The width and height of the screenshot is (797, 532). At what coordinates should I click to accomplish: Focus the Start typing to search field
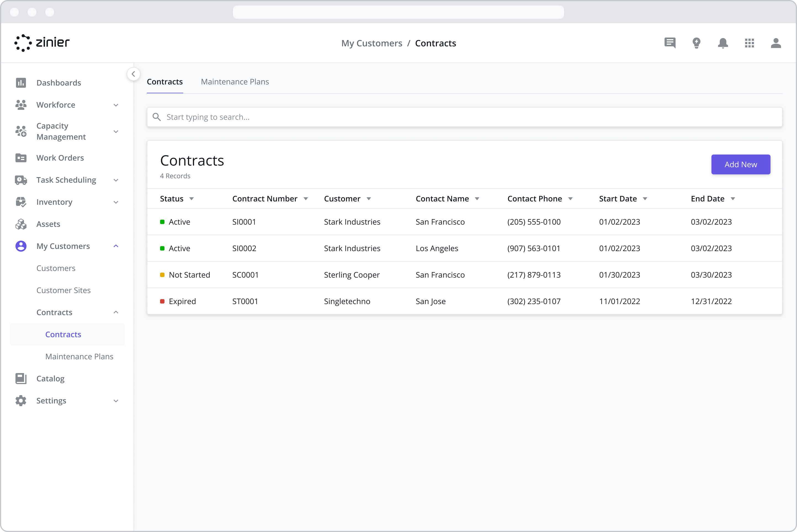pos(464,117)
